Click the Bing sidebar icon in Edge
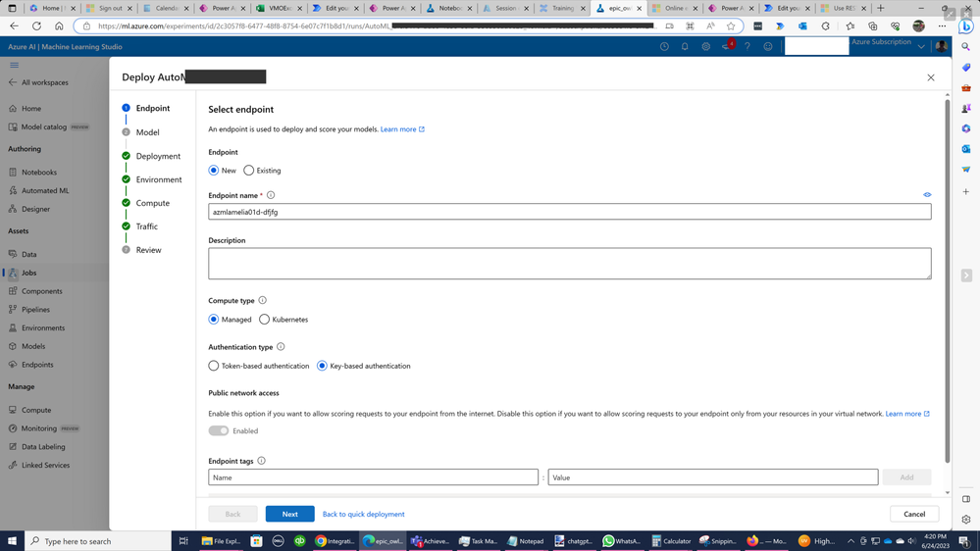 click(966, 26)
